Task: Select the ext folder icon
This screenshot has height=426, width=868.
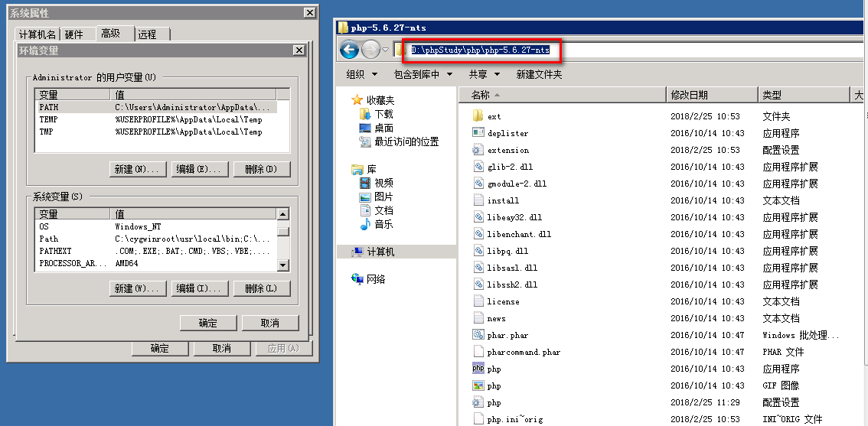Action: coord(478,116)
